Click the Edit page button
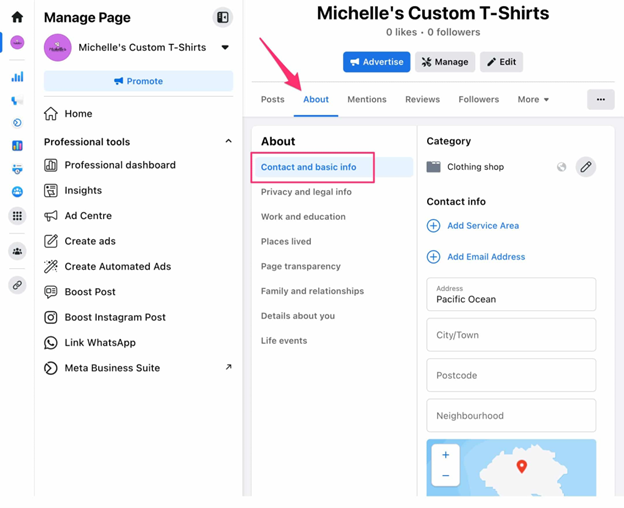This screenshot has width=624, height=508. (501, 62)
